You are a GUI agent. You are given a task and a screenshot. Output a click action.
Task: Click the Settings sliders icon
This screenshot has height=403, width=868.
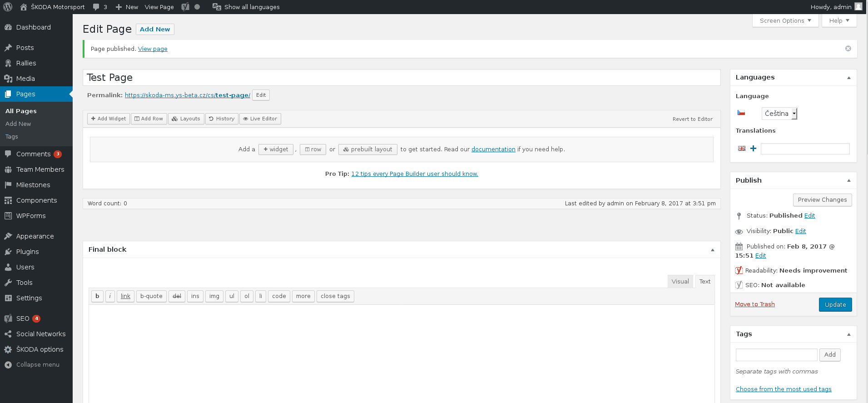click(8, 298)
